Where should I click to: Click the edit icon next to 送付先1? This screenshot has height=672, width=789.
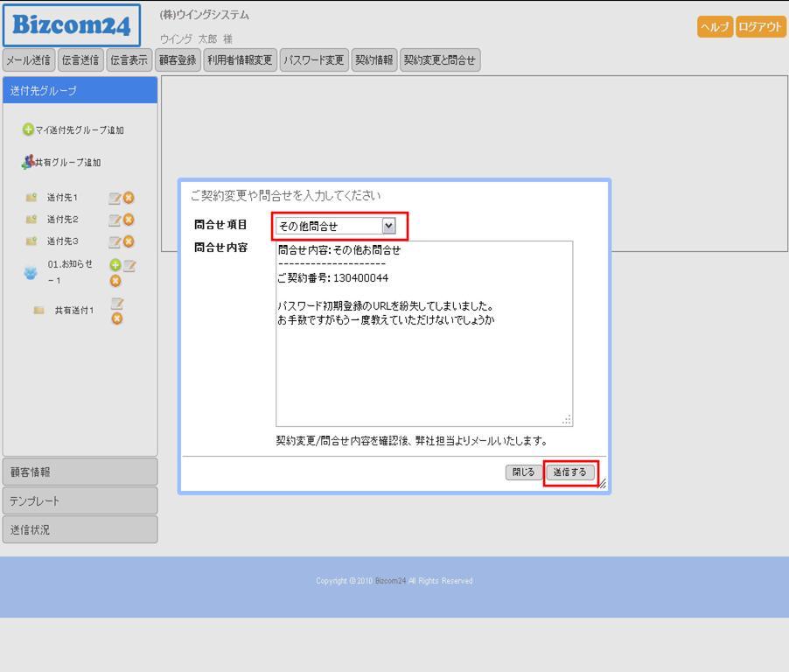[x=115, y=199]
